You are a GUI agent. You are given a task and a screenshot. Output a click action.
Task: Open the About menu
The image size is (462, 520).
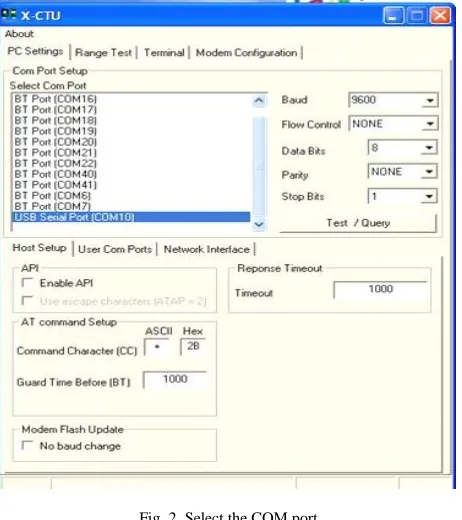pos(19,34)
